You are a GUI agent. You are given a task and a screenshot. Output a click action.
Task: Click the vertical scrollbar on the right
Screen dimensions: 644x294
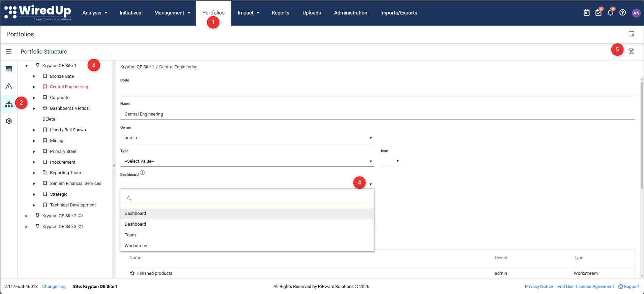(x=642, y=135)
